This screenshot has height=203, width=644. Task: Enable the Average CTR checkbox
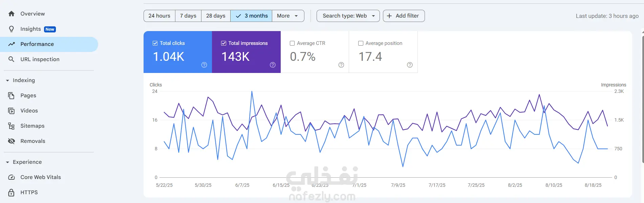(x=292, y=43)
